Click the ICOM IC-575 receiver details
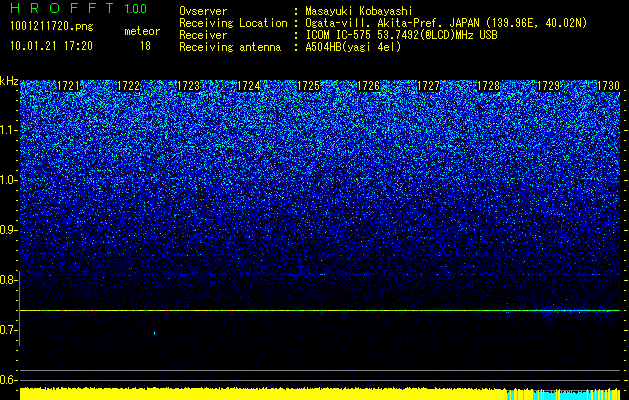629x400 pixels. (401, 35)
